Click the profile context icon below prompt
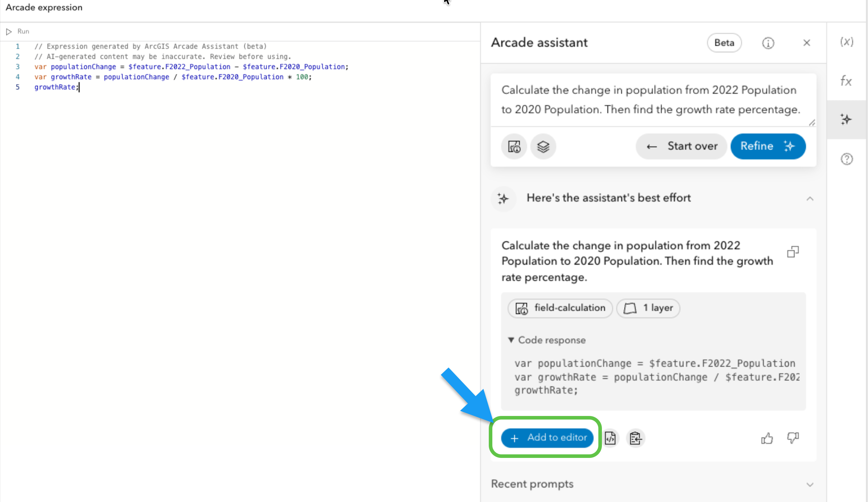 [514, 146]
